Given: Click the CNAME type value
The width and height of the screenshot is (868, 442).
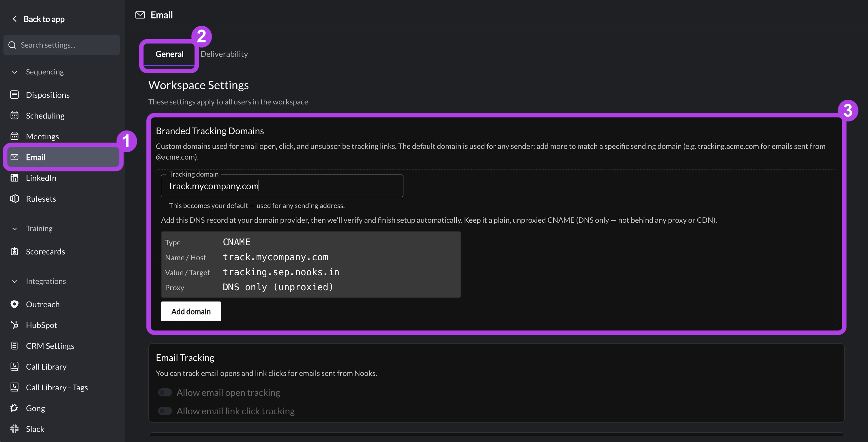Looking at the screenshot, I should click(237, 242).
